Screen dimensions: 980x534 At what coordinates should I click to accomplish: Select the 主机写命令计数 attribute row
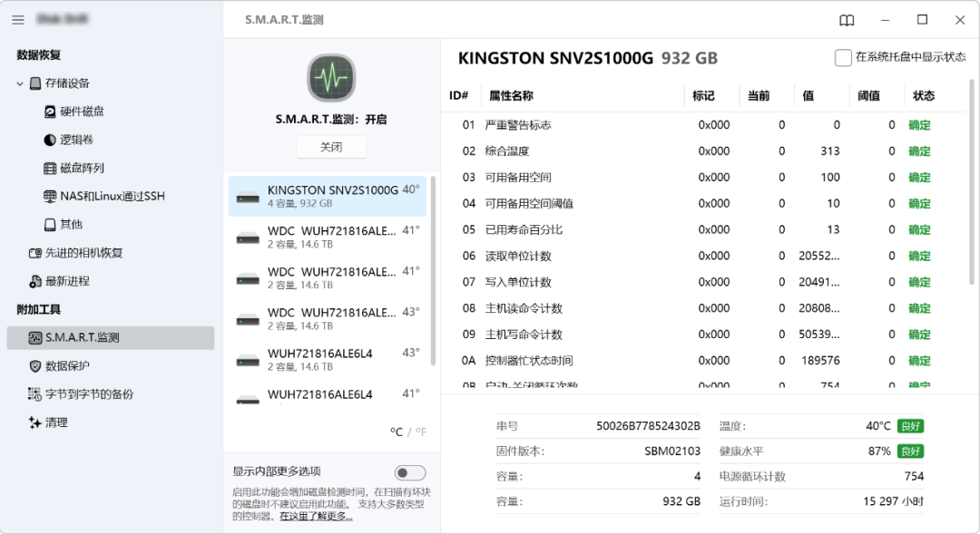coord(705,335)
